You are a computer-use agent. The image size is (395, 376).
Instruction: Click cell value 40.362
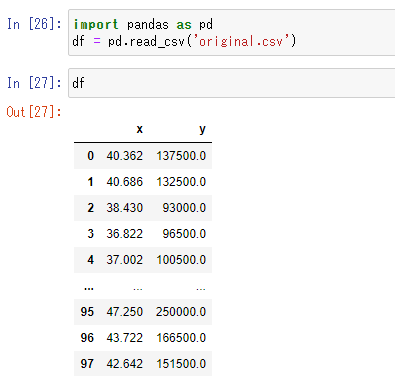tap(125, 156)
